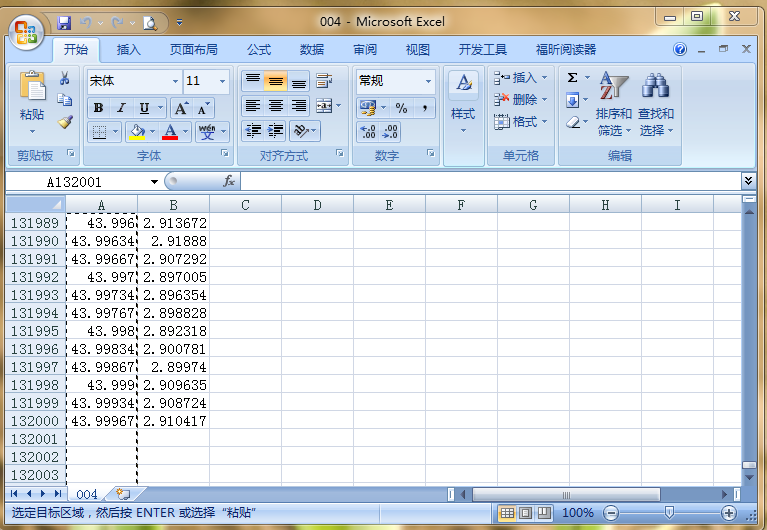Click the Name Box showing A132001
The height and width of the screenshot is (530, 767).
[74, 182]
